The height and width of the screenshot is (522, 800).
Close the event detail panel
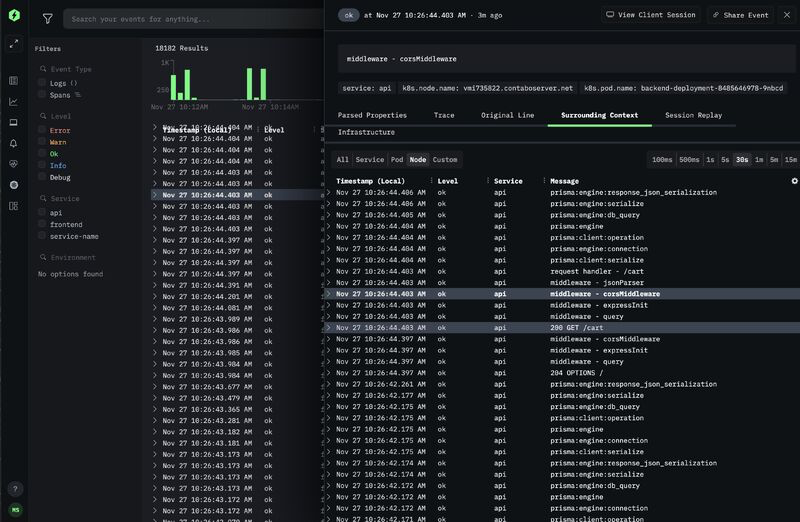tap(787, 15)
